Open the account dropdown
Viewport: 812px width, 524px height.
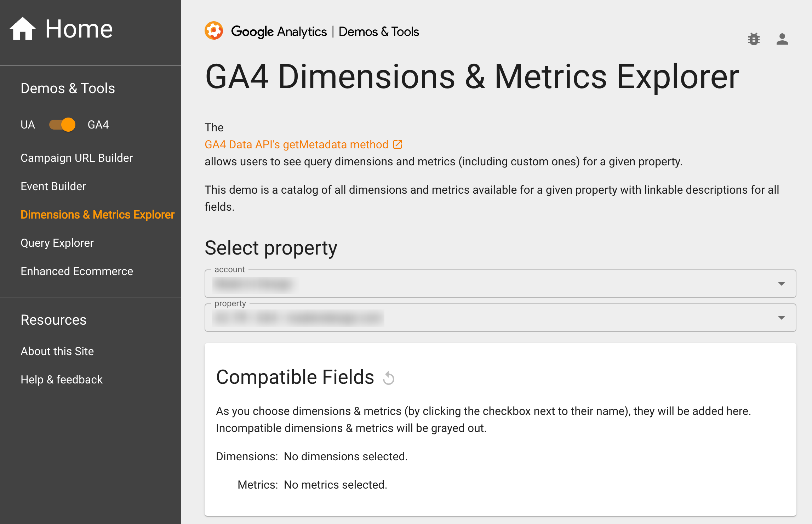coord(496,283)
